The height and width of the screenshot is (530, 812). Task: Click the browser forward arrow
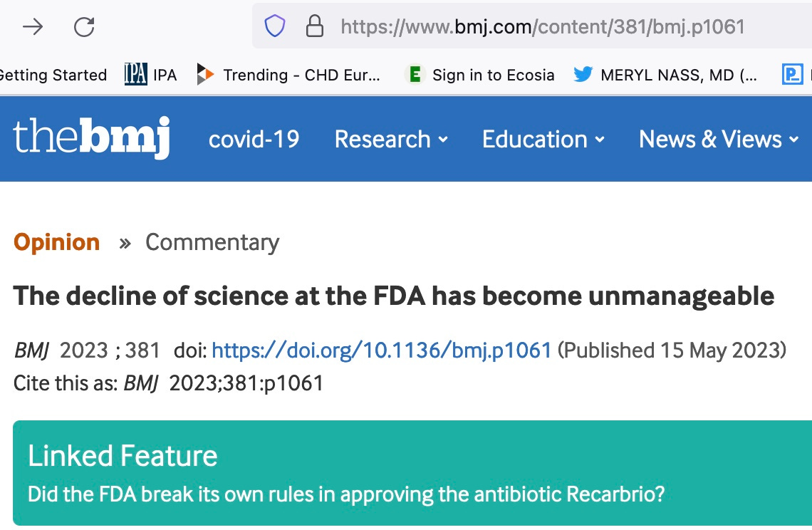[x=33, y=27]
